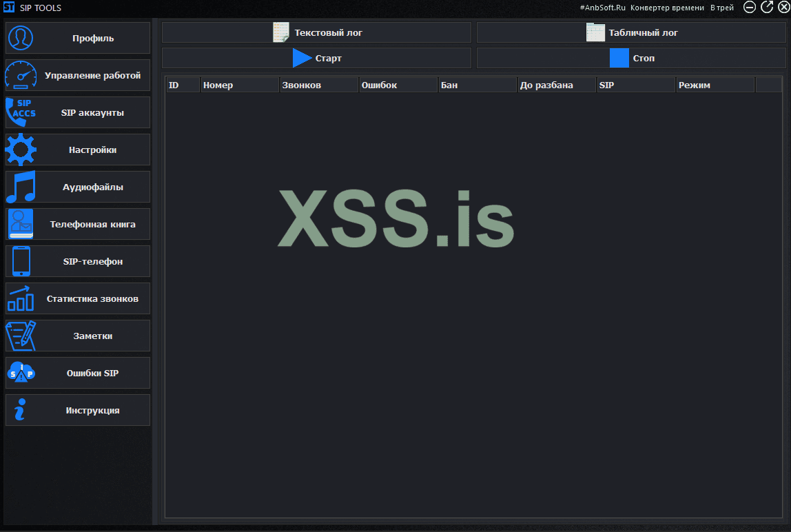
Task: Select the SIP ACCS phone icon
Action: 21,112
